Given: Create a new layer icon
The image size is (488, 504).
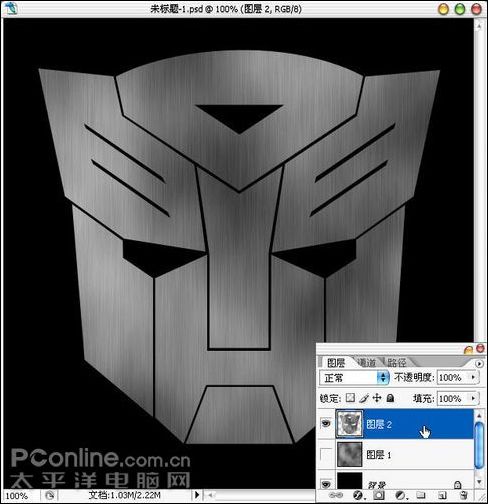Looking at the screenshot, I should pyautogui.click(x=442, y=495).
